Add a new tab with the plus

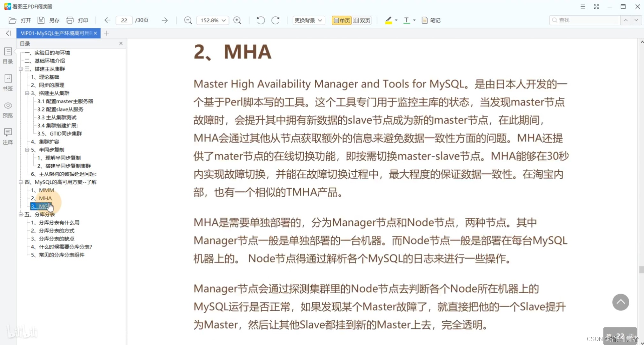pyautogui.click(x=107, y=33)
